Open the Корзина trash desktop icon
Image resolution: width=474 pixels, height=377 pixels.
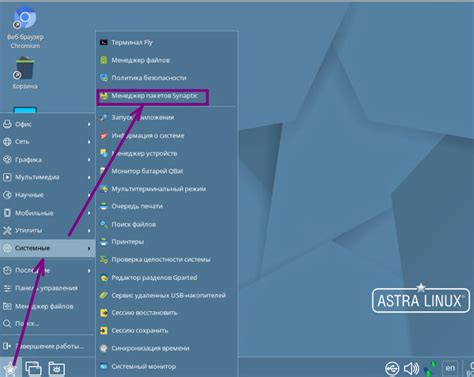pyautogui.click(x=24, y=73)
